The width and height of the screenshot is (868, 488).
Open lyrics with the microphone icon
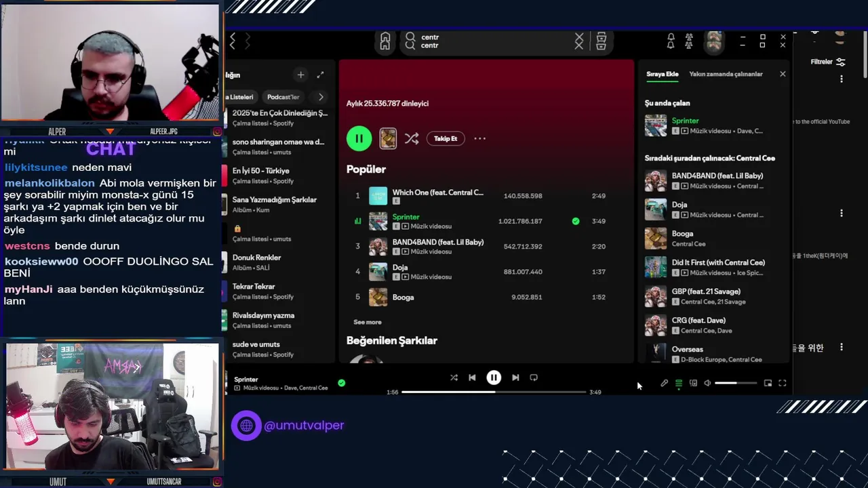[665, 384]
